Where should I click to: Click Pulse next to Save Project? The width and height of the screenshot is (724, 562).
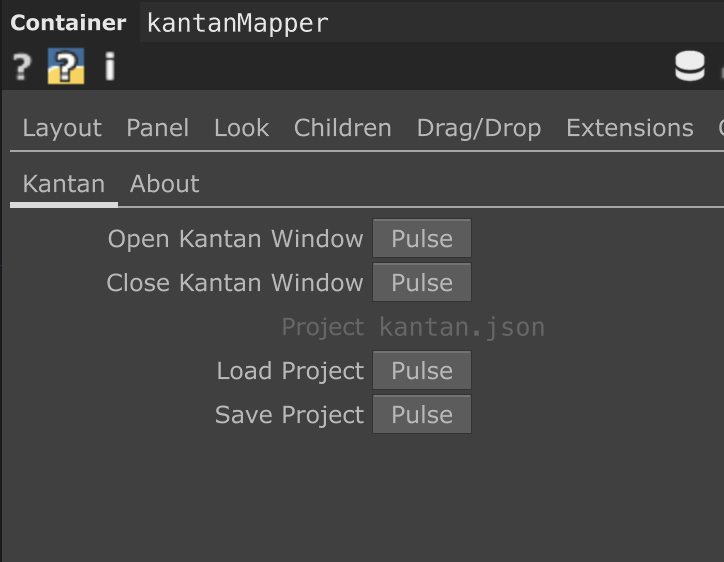point(421,415)
